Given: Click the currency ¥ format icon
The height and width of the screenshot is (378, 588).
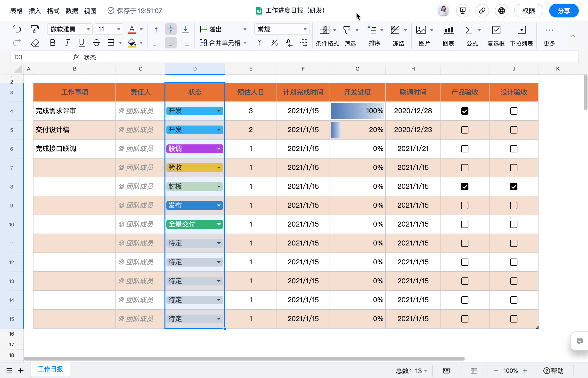Looking at the screenshot, I should 260,43.
